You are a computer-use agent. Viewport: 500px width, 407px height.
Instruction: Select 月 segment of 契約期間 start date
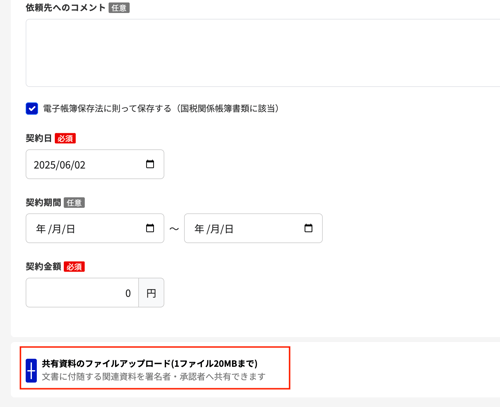(x=56, y=229)
